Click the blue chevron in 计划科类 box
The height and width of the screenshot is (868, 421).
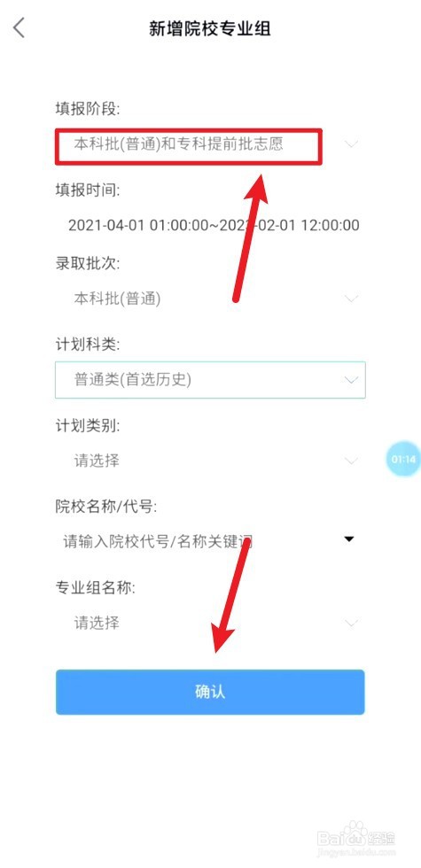351,380
